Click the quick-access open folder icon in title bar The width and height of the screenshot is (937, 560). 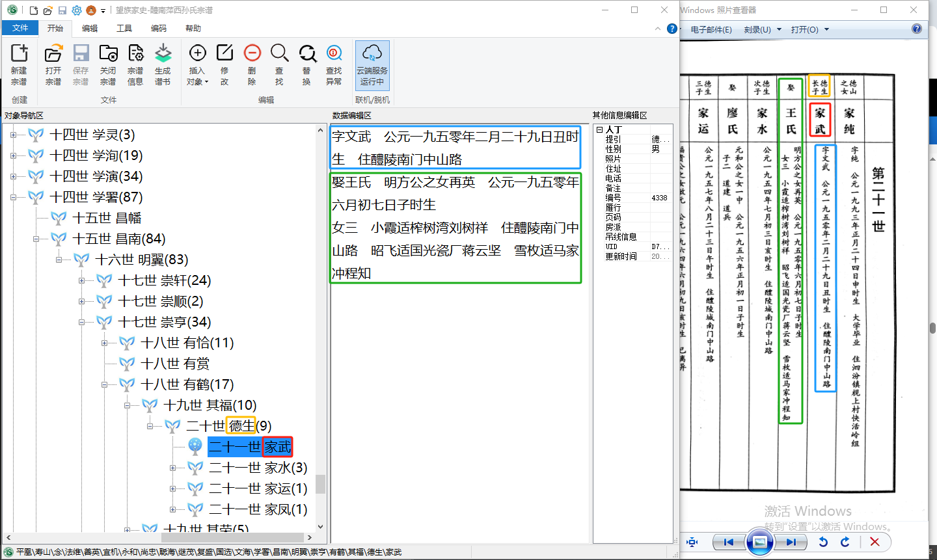point(48,10)
